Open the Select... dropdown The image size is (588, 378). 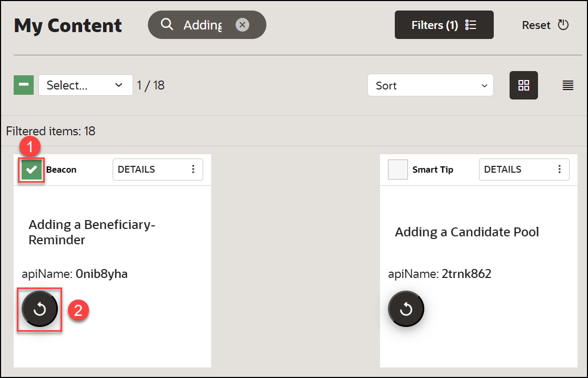coord(85,85)
